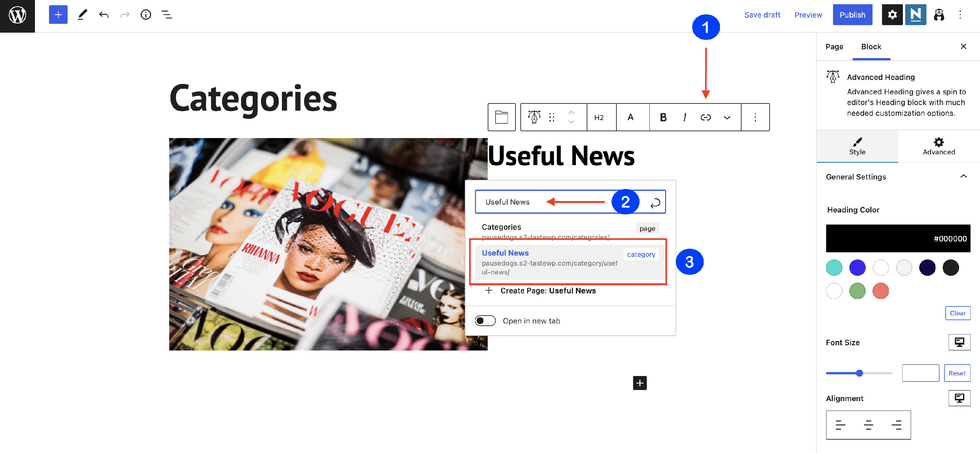Toggle bold formatting in block toolbar
Screen dimensions: 980x453
[x=663, y=117]
